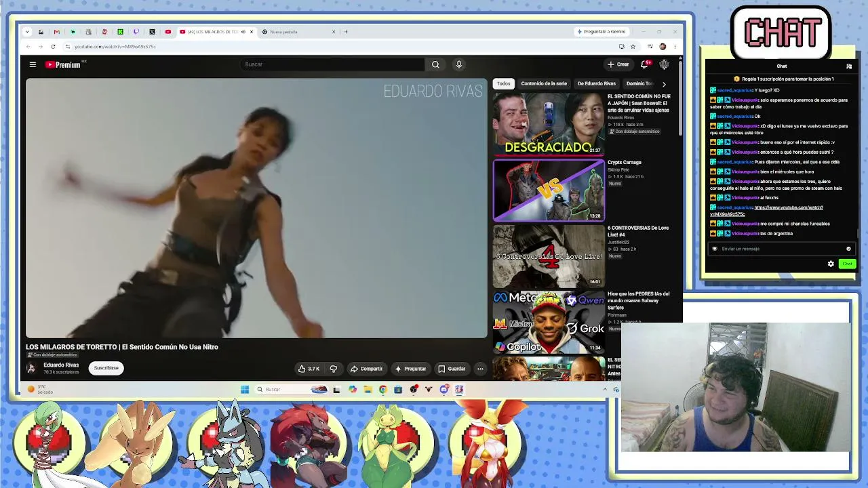Open the Windows Start menu
868x488 pixels.
pos(245,389)
